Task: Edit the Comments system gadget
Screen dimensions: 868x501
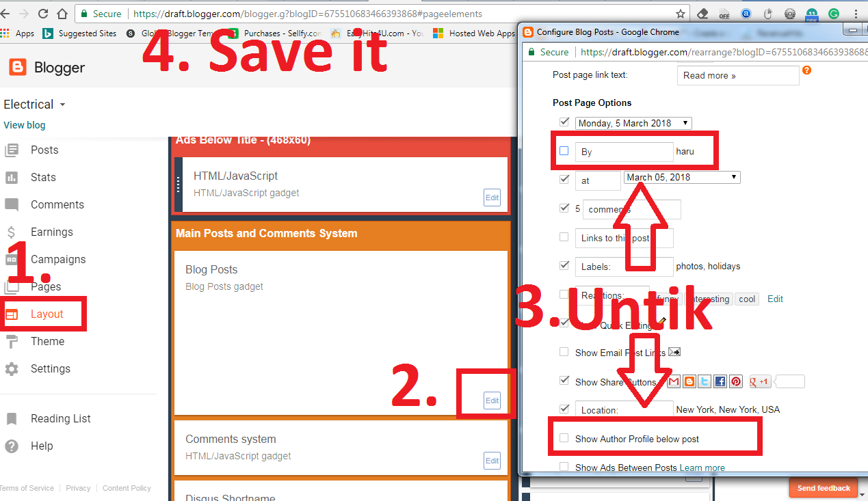Action: (x=492, y=461)
